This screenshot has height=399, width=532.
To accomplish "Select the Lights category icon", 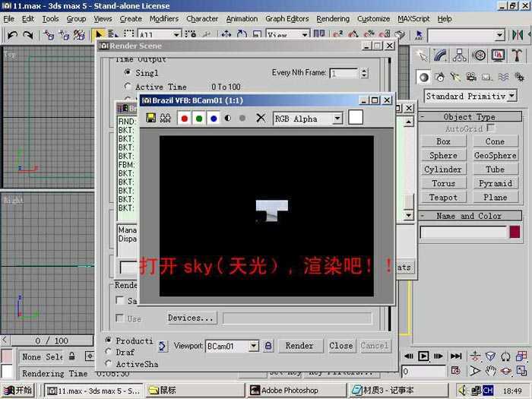I will [x=455, y=78].
